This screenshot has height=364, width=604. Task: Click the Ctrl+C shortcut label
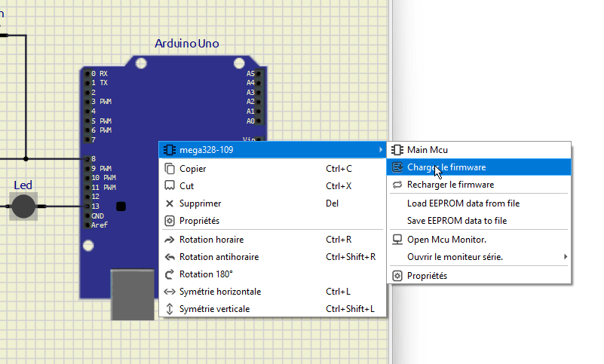click(339, 169)
